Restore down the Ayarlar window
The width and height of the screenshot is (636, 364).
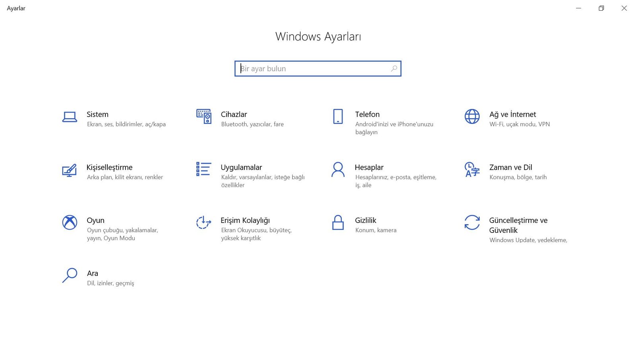[x=601, y=8]
